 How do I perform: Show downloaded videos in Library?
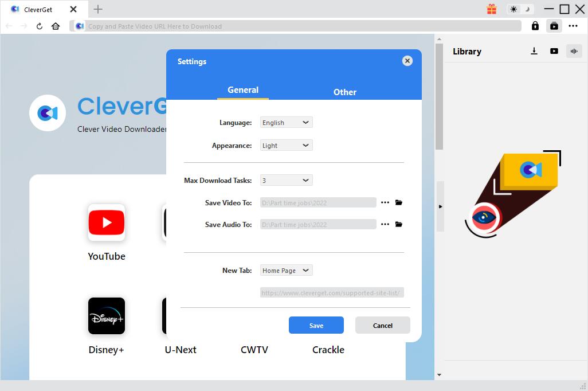(x=554, y=51)
